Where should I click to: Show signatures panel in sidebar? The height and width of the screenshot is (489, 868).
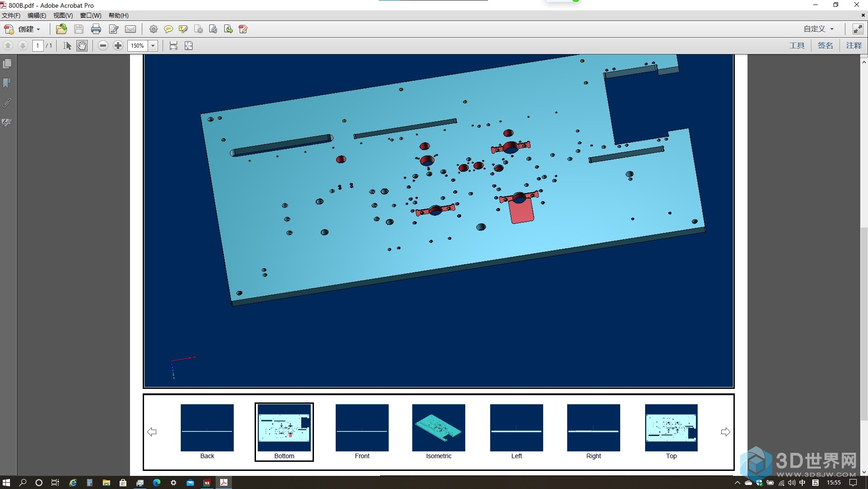coord(7,122)
